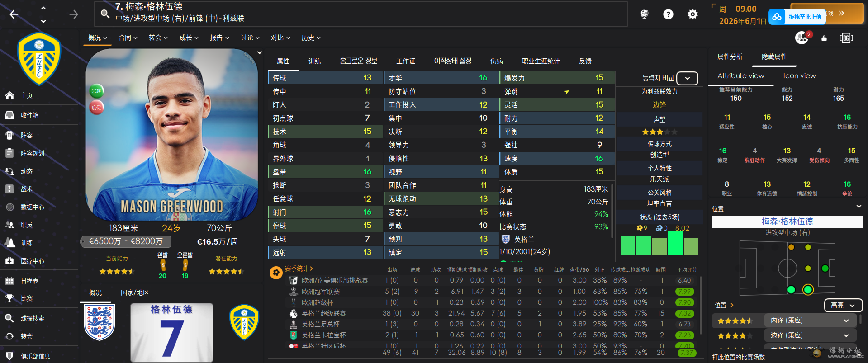Open the 成长 development dropdown menu
Image resolution: width=868 pixels, height=363 pixels.
[x=189, y=38]
